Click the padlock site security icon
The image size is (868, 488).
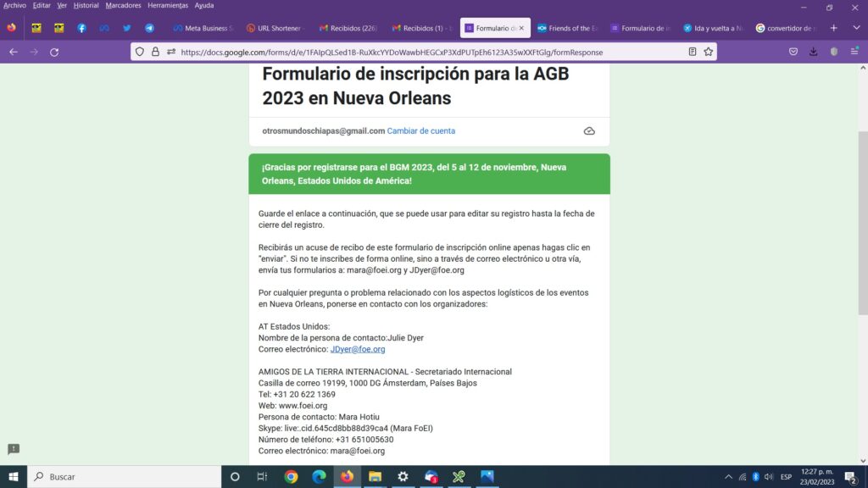pos(154,52)
